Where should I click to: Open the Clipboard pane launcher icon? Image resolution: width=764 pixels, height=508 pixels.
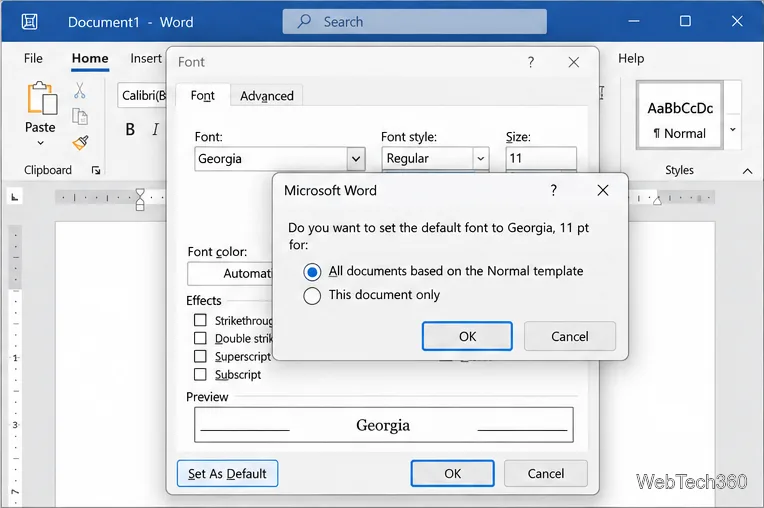[96, 170]
